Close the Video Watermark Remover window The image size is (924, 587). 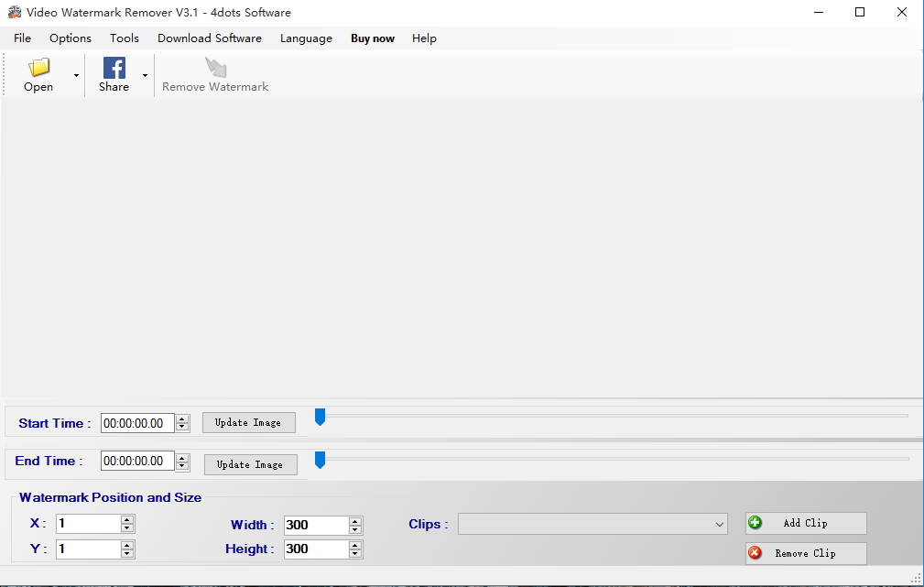902,12
